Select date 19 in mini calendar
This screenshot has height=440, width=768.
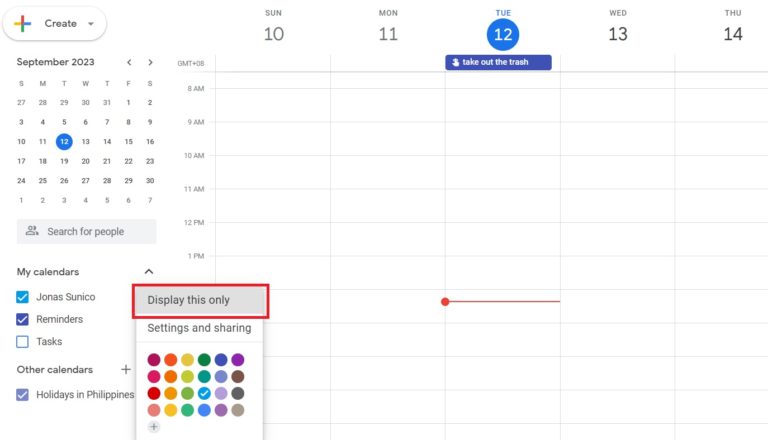(x=64, y=161)
